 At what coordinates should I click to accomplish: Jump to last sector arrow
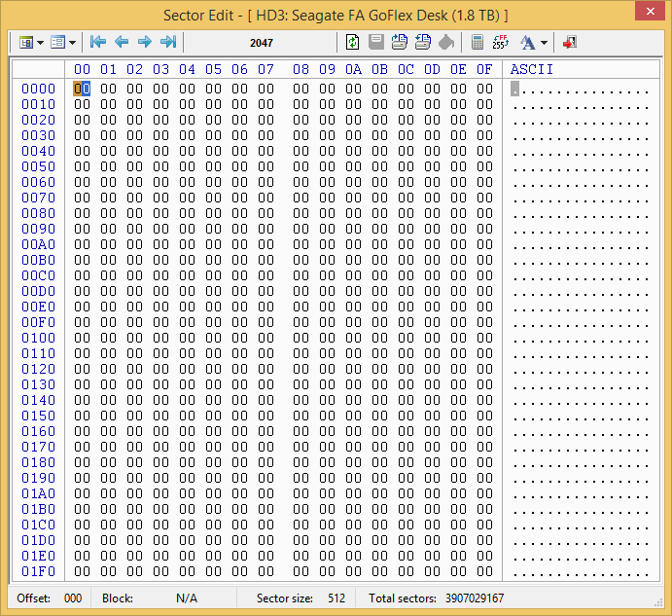pyautogui.click(x=168, y=42)
